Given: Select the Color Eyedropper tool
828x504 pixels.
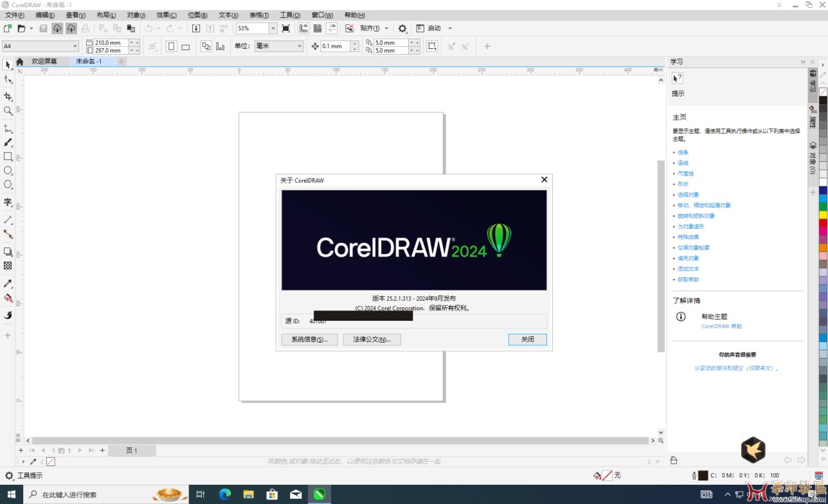Looking at the screenshot, I should tap(8, 283).
